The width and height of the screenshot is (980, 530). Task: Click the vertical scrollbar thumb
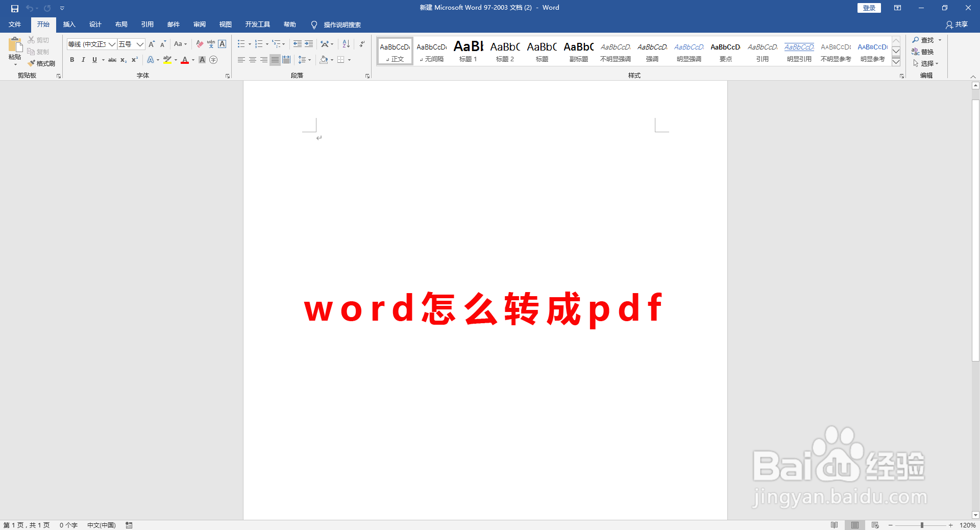tap(975, 230)
